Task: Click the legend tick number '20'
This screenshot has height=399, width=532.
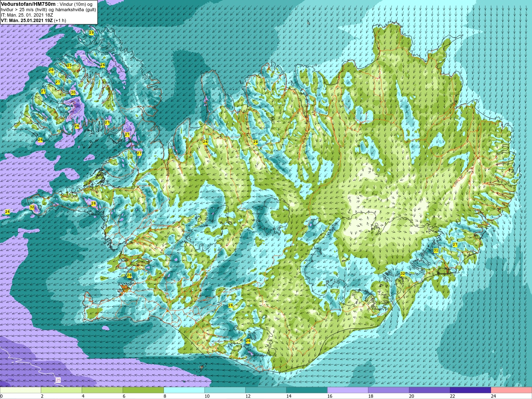Action: [x=411, y=396]
